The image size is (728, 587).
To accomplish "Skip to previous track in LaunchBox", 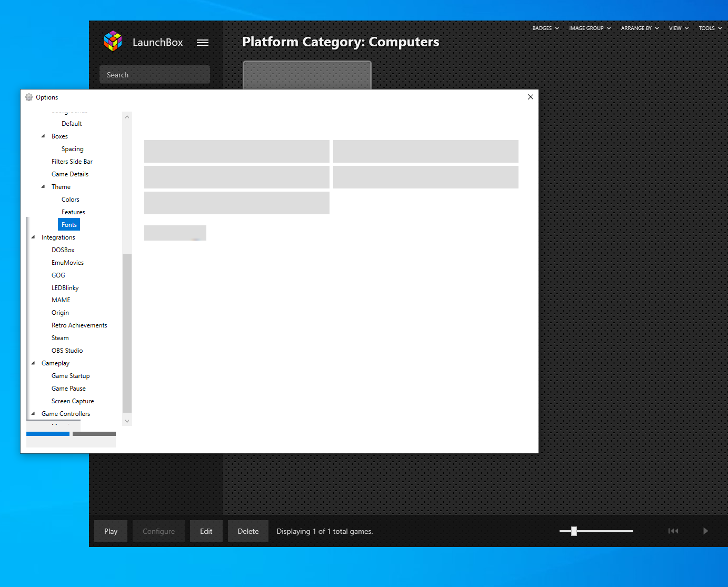I will tap(673, 531).
